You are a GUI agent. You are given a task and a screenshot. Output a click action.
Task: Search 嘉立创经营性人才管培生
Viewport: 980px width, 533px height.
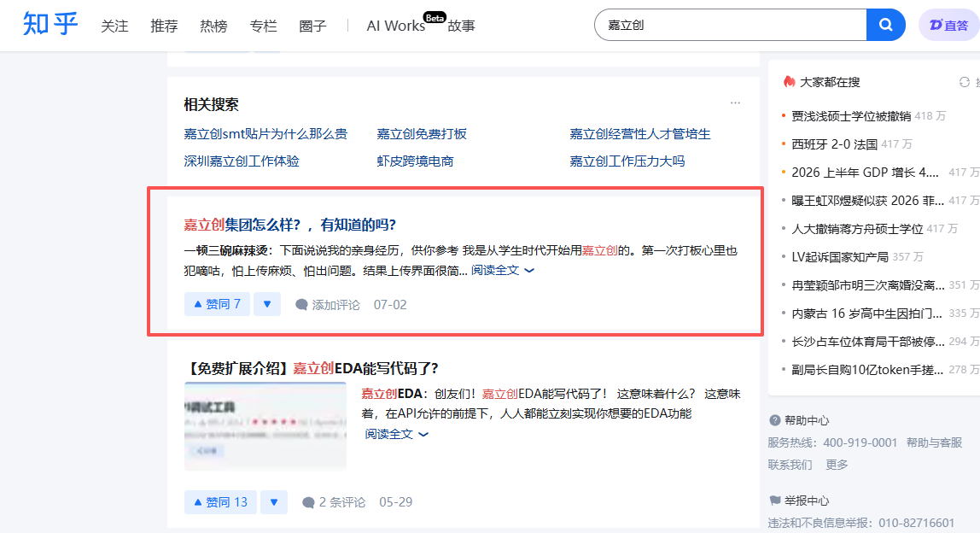640,134
